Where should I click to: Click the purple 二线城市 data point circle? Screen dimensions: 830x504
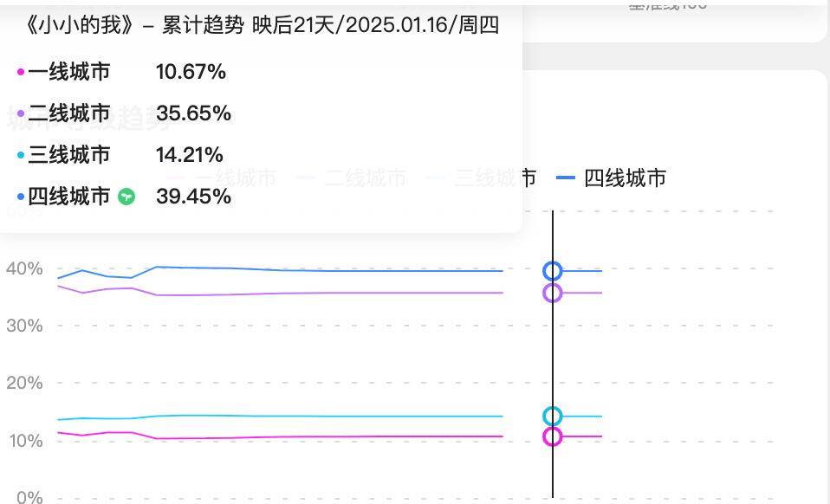pos(553,293)
